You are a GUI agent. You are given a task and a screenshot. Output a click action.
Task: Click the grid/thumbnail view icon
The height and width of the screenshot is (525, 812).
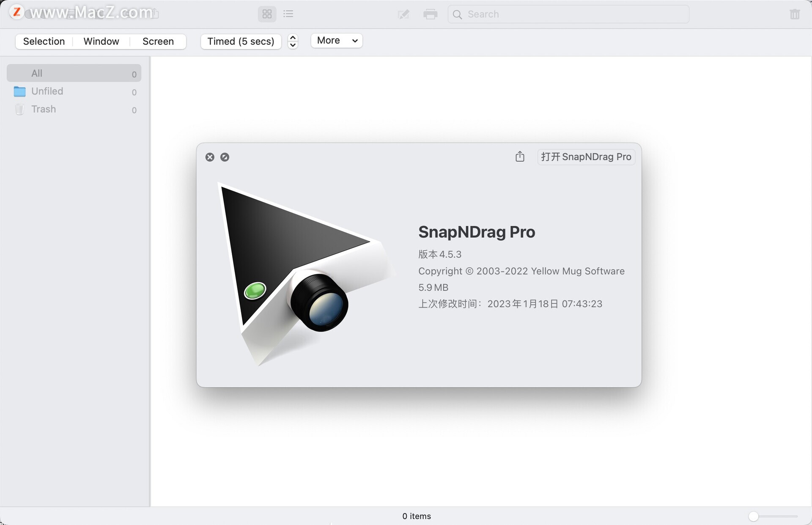[266, 14]
